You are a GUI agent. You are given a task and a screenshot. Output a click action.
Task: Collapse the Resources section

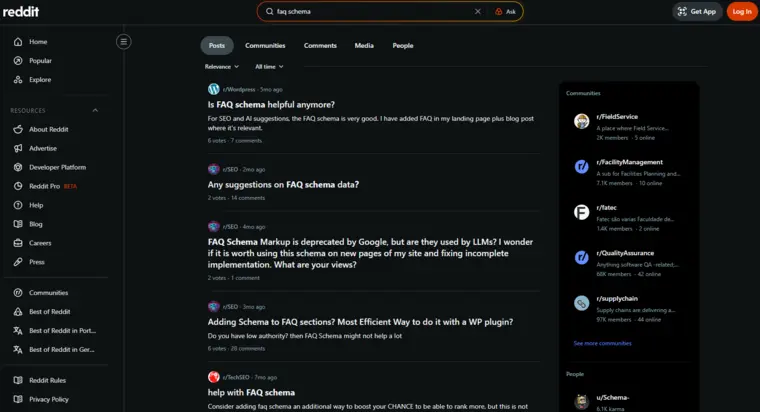click(95, 111)
